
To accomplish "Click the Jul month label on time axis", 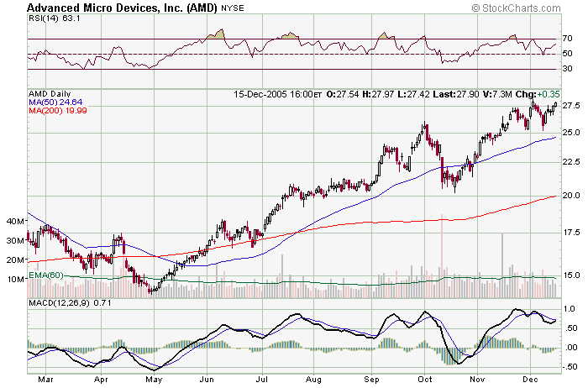I will (261, 380).
